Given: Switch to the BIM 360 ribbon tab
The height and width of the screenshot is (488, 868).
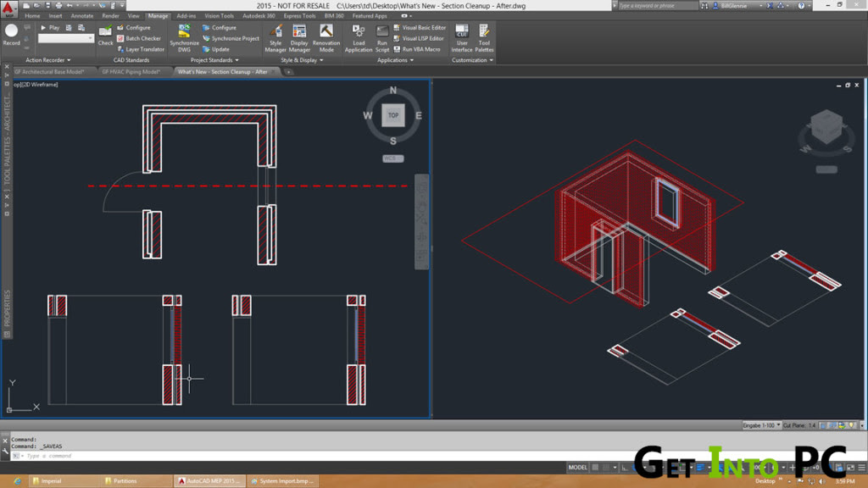Looking at the screenshot, I should (x=334, y=16).
